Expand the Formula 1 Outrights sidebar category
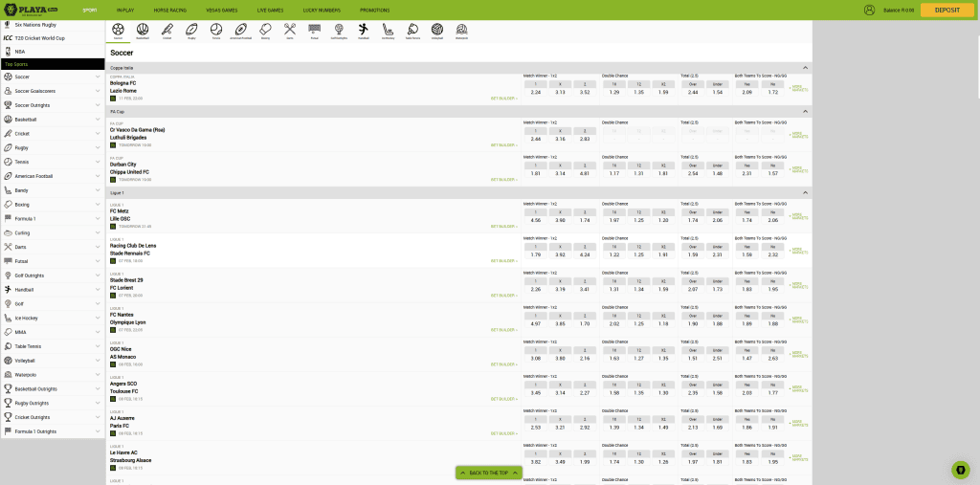Viewport: 980px width, 485px height. 98,431
